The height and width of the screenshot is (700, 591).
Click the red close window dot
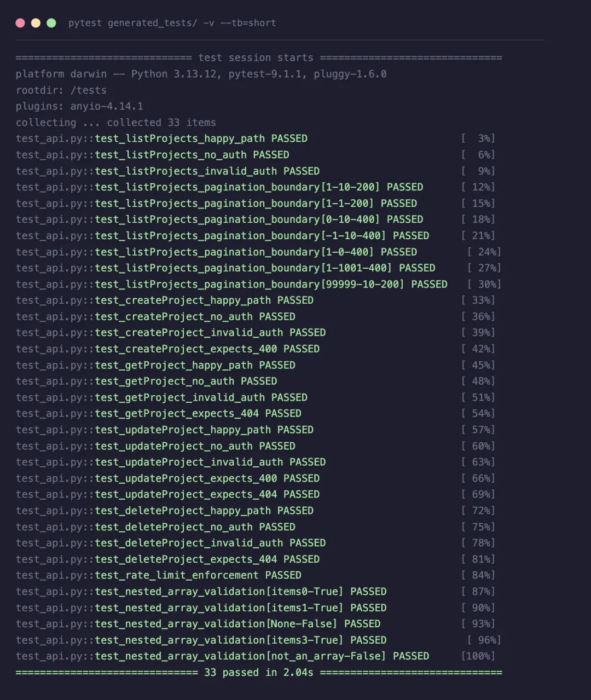(x=20, y=23)
